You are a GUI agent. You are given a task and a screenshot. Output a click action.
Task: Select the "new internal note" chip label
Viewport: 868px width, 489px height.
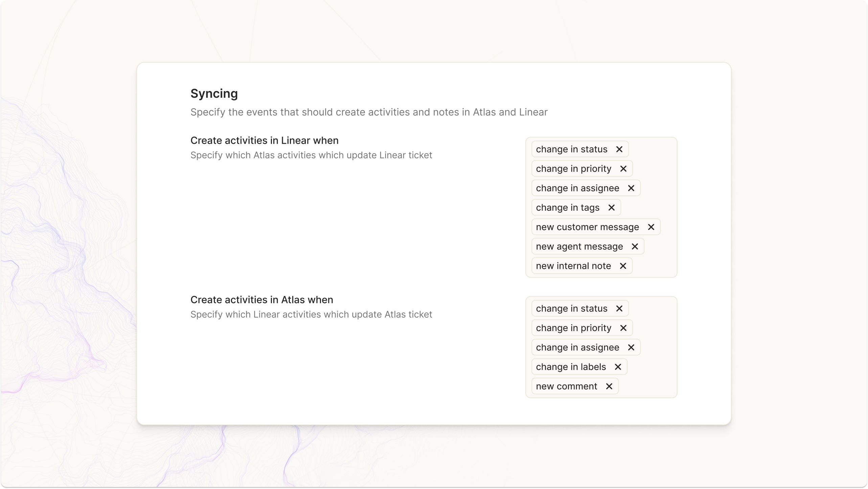coord(573,266)
